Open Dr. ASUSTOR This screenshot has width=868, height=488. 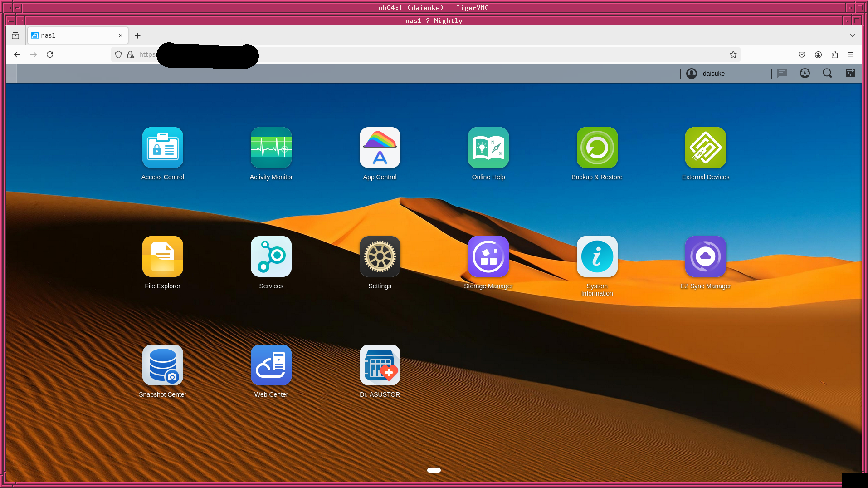click(380, 365)
